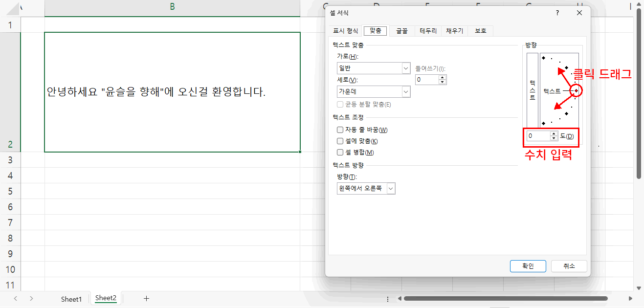Viewport: 644px width, 308px height.
Task: Open the 세로 alignment dropdown showing 가운데
Action: 374,91
